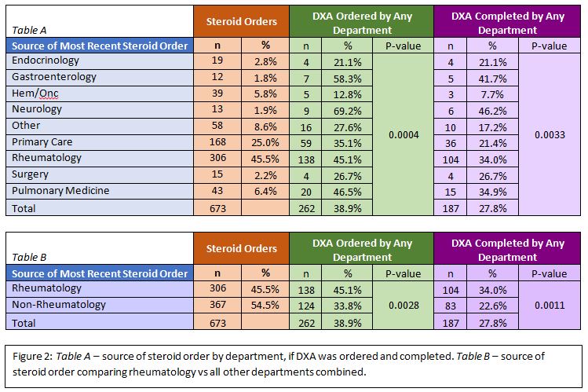The height and width of the screenshot is (392, 588).
Task: Select the 0.0011 P-value cell
Action: [x=548, y=305]
